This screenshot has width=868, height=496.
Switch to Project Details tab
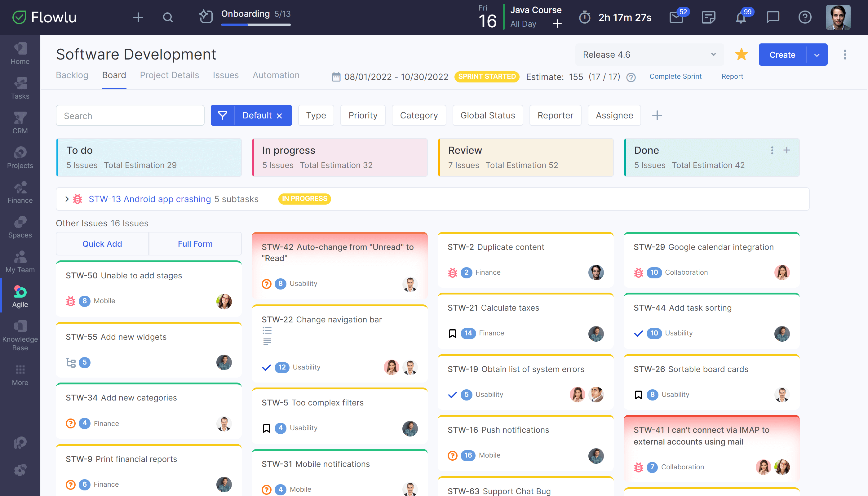point(169,75)
